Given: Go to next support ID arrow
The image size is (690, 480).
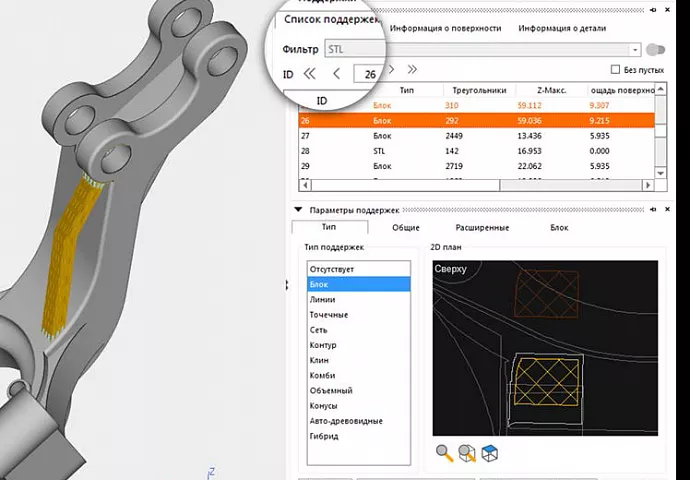Looking at the screenshot, I should (391, 70).
